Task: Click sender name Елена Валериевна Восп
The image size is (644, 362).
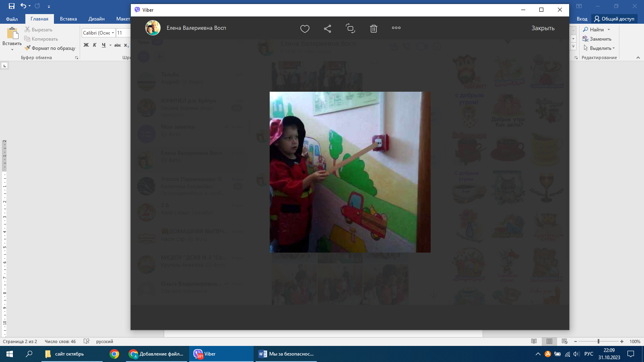Action: [196, 28]
